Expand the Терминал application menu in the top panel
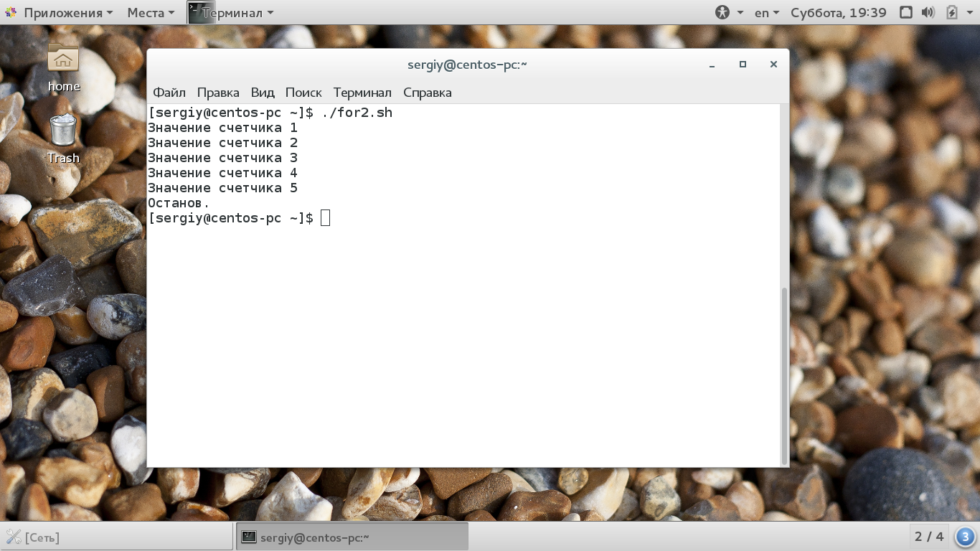The width and height of the screenshot is (980, 551). (x=237, y=12)
